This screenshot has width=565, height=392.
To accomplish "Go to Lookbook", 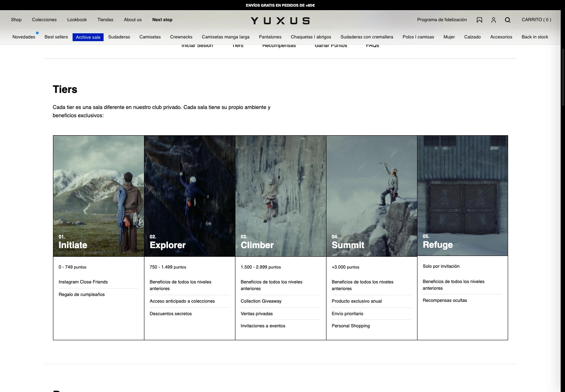I will [77, 20].
